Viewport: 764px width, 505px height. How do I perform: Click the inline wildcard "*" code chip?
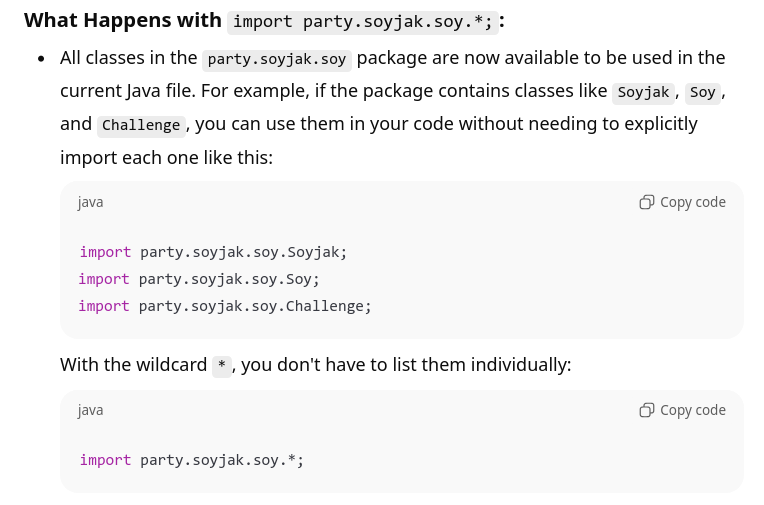pyautogui.click(x=222, y=365)
